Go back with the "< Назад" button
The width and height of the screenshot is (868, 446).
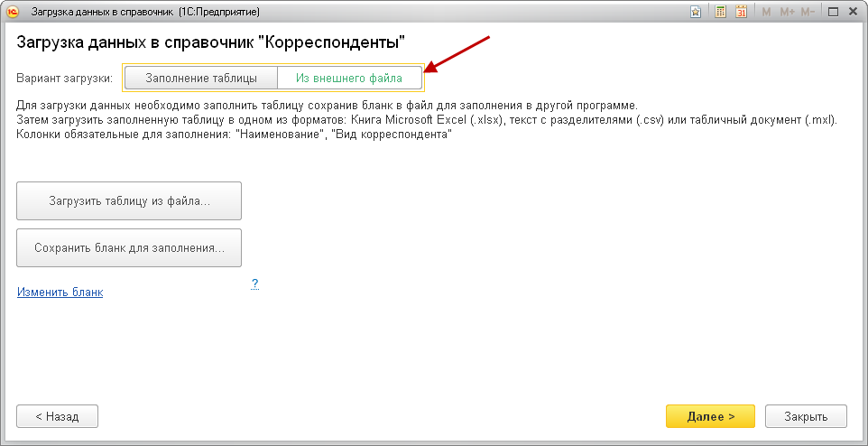pos(57,416)
